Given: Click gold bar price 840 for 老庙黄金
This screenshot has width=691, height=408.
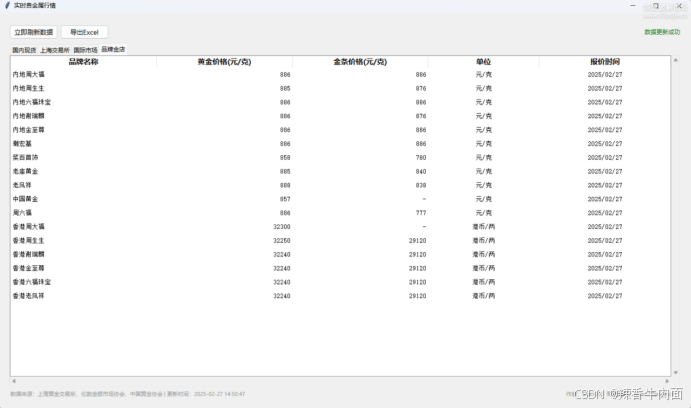Looking at the screenshot, I should pos(421,171).
